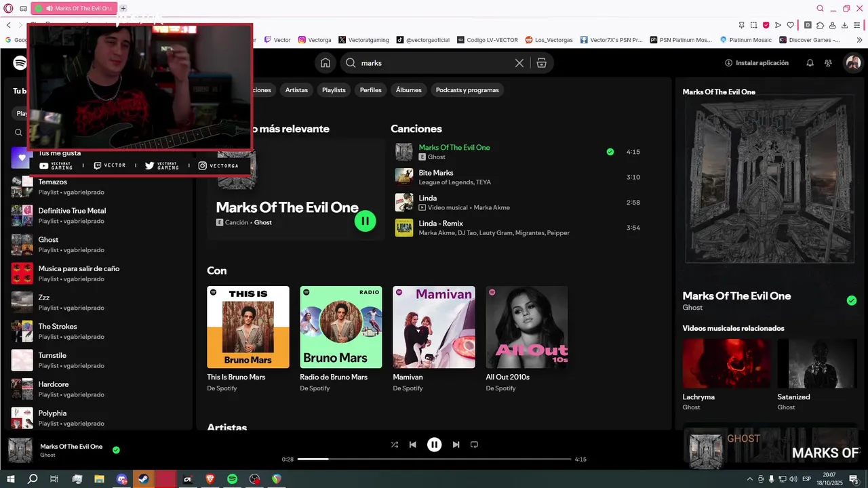The width and height of the screenshot is (868, 488).
Task: Click the Spotify logo
Action: coord(20,63)
